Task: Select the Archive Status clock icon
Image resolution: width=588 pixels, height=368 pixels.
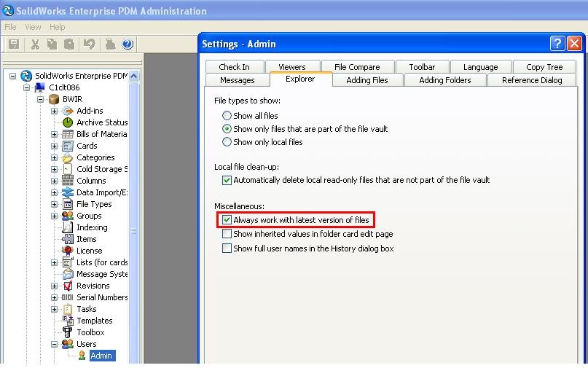Action: [68, 122]
